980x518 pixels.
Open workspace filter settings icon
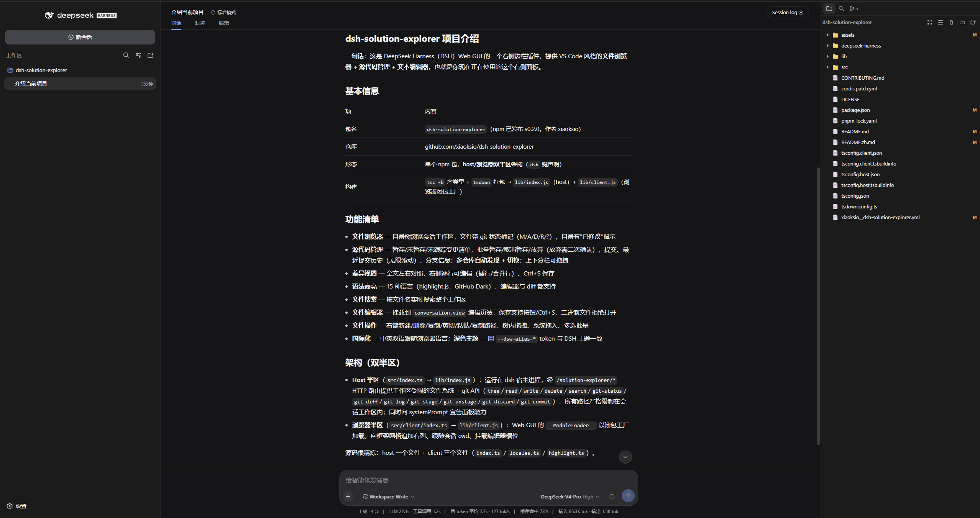138,55
